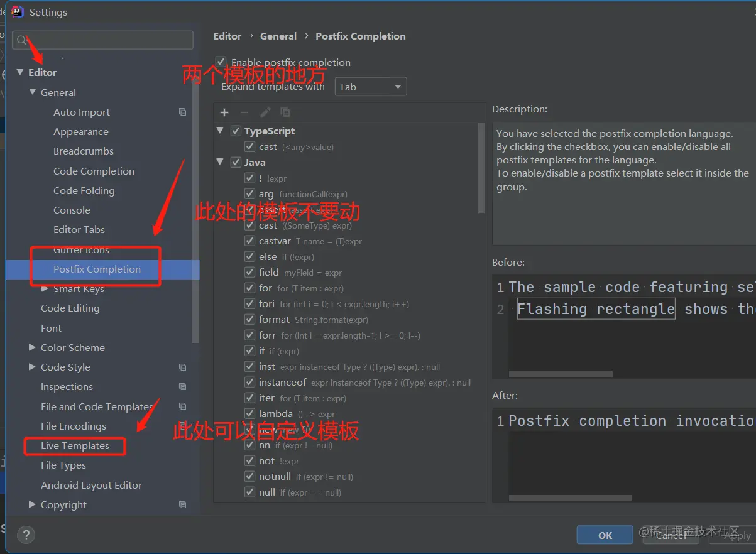Expand the Code Style node
Screen dimensions: 756x554
[x=32, y=367]
